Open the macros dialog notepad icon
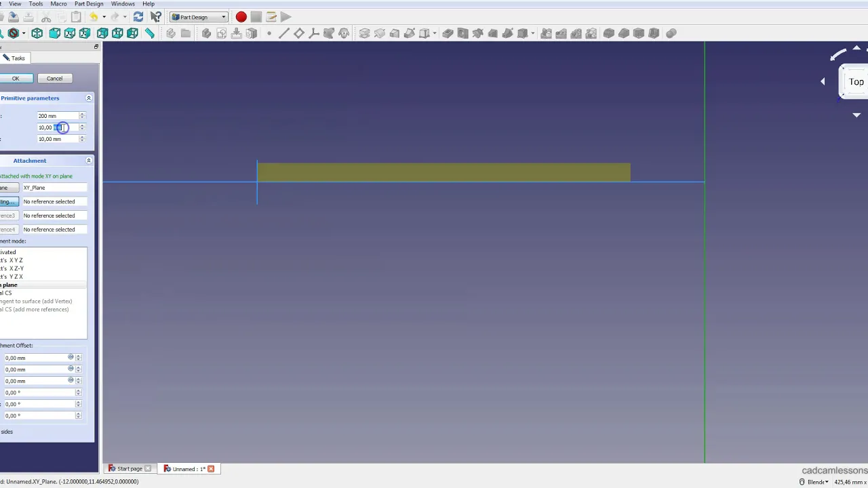 click(271, 17)
